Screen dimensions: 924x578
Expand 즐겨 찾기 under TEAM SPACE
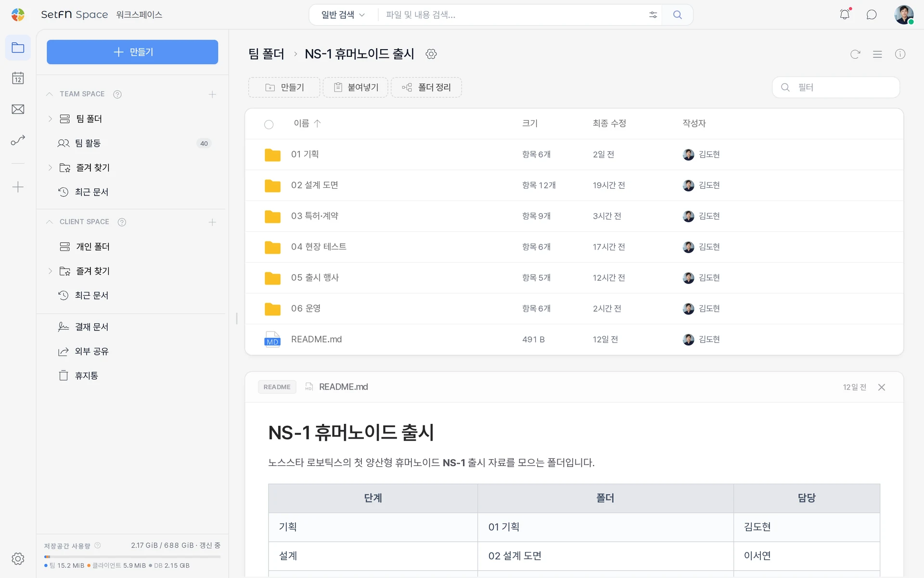point(50,168)
